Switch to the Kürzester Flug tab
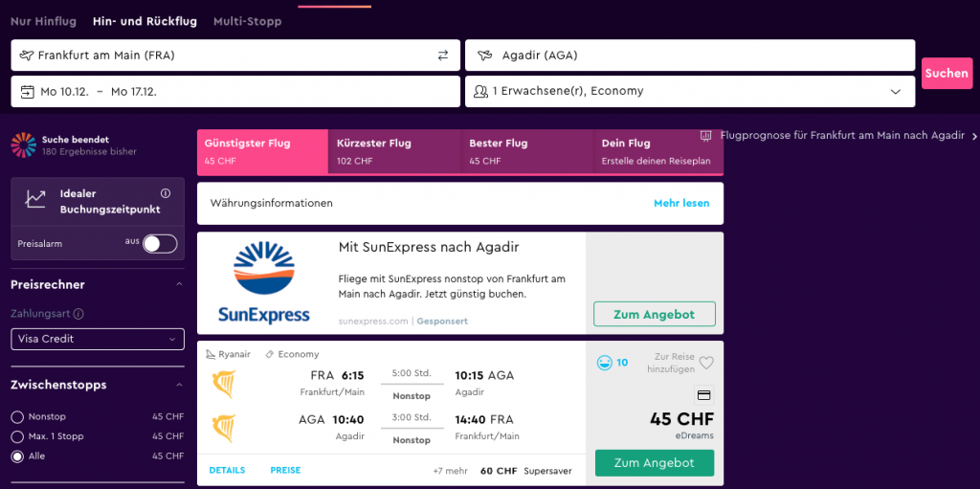The height and width of the screenshot is (489, 980). coord(394,152)
